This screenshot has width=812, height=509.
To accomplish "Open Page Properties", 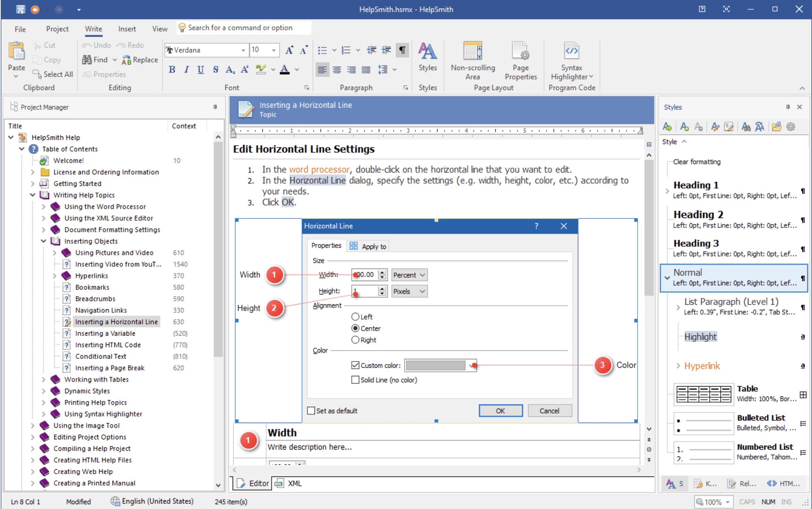I will (521, 61).
